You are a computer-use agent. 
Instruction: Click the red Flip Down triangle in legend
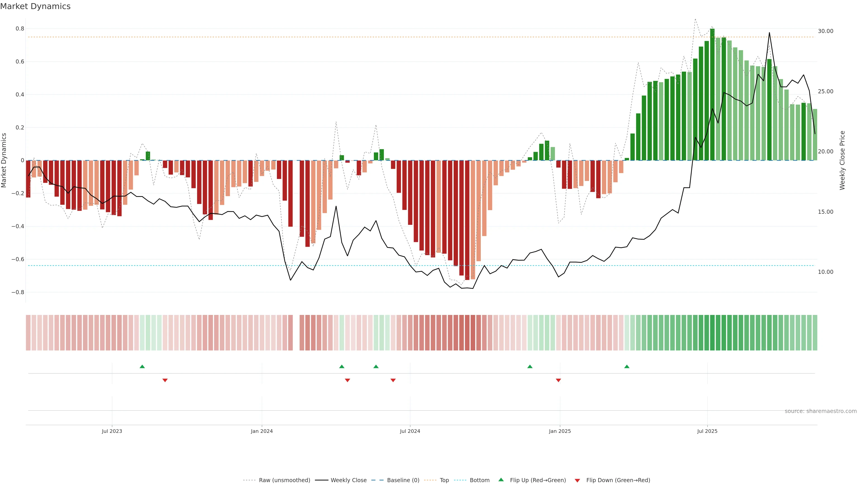click(x=577, y=480)
